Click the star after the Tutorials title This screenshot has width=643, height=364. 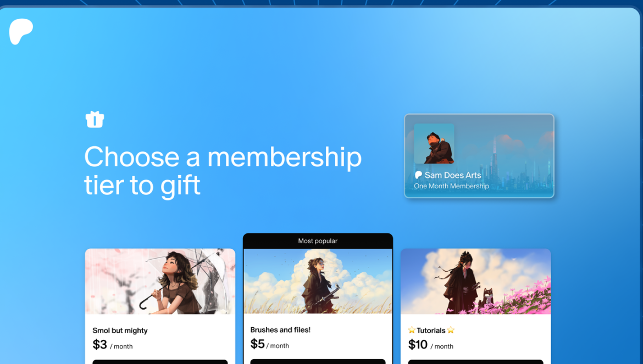(451, 330)
